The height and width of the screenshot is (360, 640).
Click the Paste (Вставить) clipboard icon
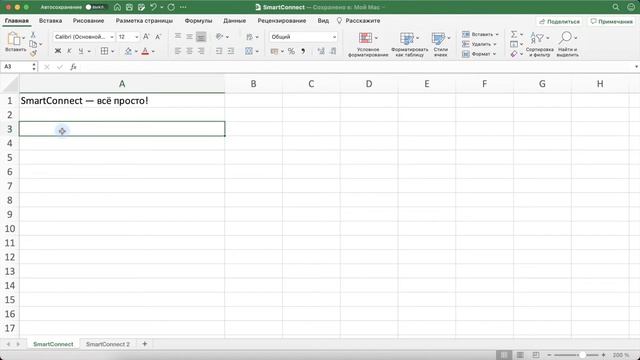(x=14, y=38)
